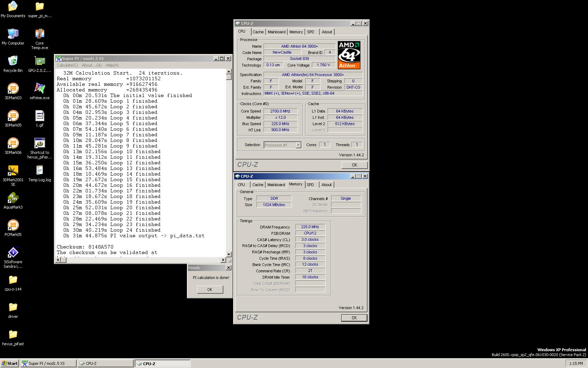Switch to About tab in bottom CPU-Z
Screen dimensions: 588x368
pyautogui.click(x=327, y=185)
